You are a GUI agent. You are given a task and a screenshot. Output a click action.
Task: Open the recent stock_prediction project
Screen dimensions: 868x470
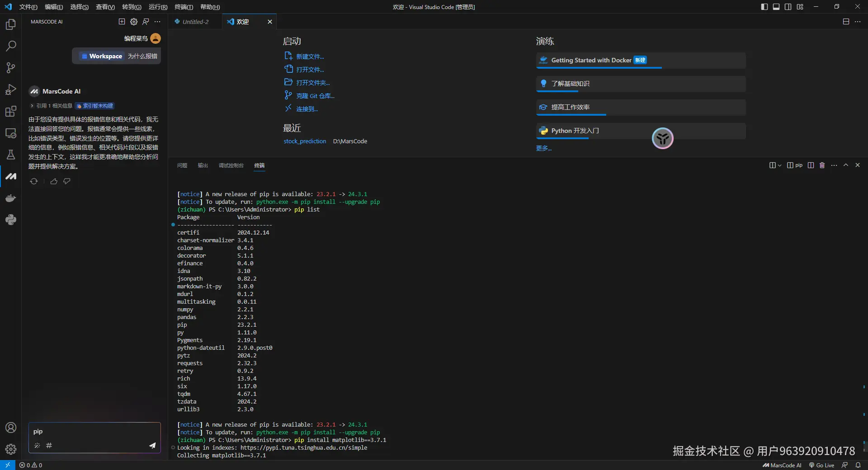click(x=305, y=141)
